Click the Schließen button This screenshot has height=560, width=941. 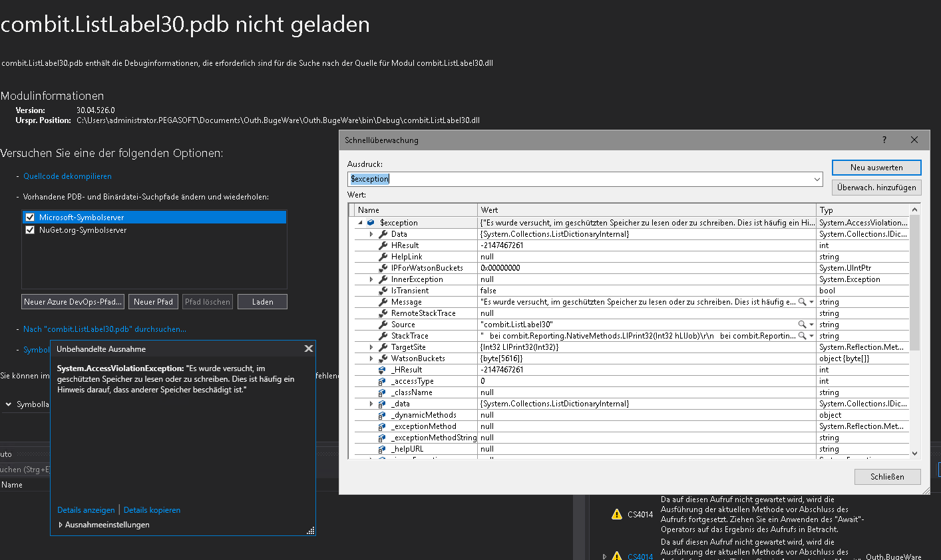[887, 477]
